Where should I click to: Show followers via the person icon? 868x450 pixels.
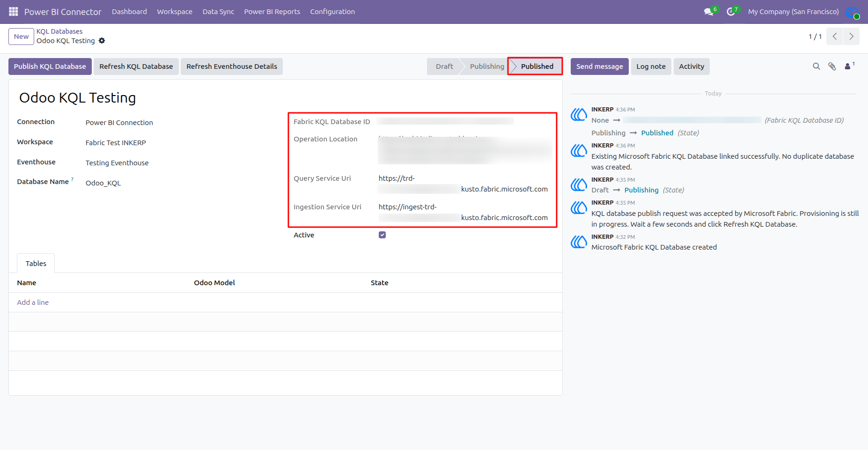pyautogui.click(x=848, y=66)
